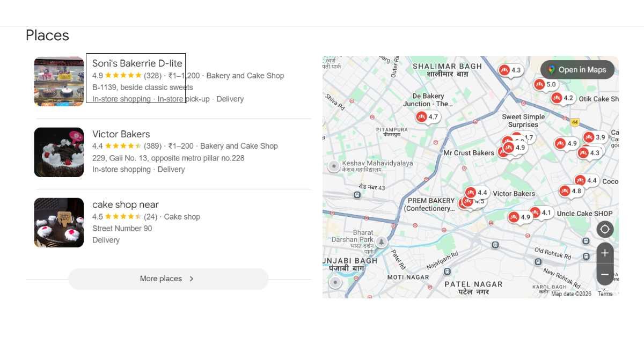Select the 4.9 marker left of the 3.9 marker
Image resolution: width=644 pixels, height=337 pixels.
tap(566, 143)
